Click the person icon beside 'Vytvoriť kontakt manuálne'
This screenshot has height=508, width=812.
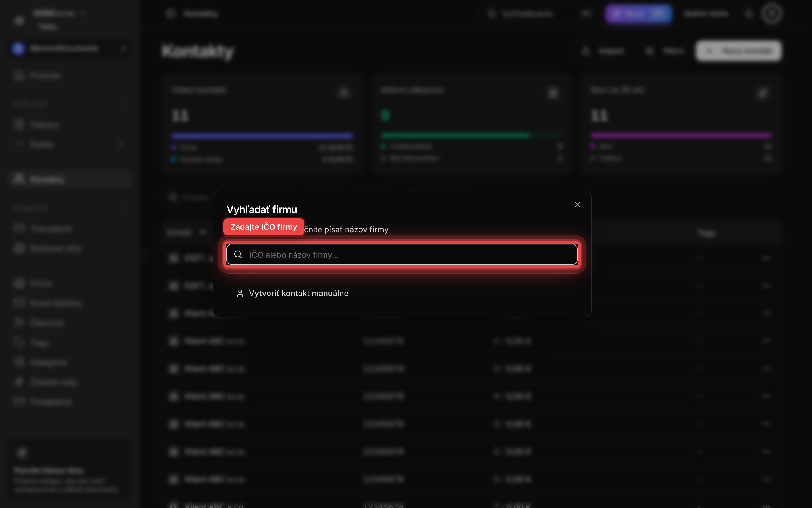tap(240, 293)
